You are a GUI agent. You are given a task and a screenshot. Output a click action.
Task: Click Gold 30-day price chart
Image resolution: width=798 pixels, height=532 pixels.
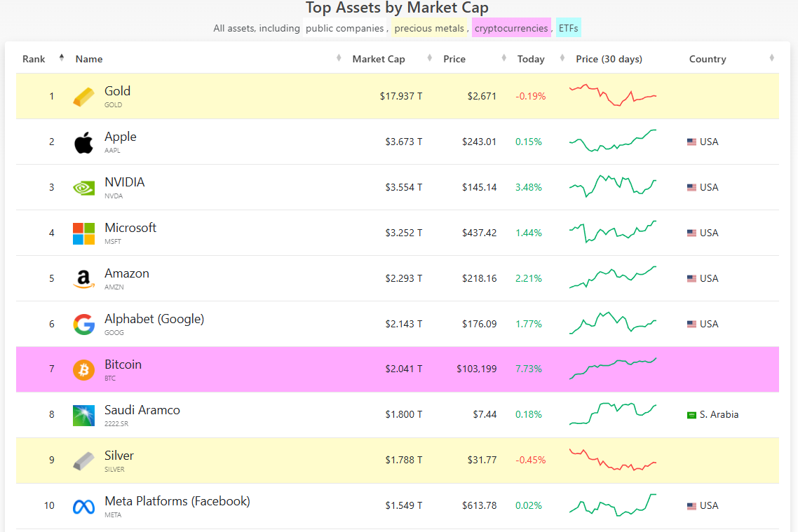613,95
